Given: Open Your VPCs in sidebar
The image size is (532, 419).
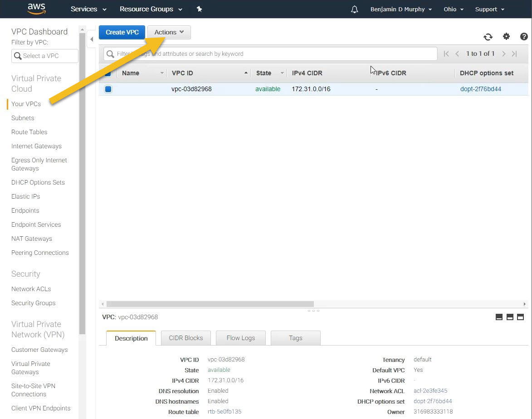Looking at the screenshot, I should [x=26, y=104].
